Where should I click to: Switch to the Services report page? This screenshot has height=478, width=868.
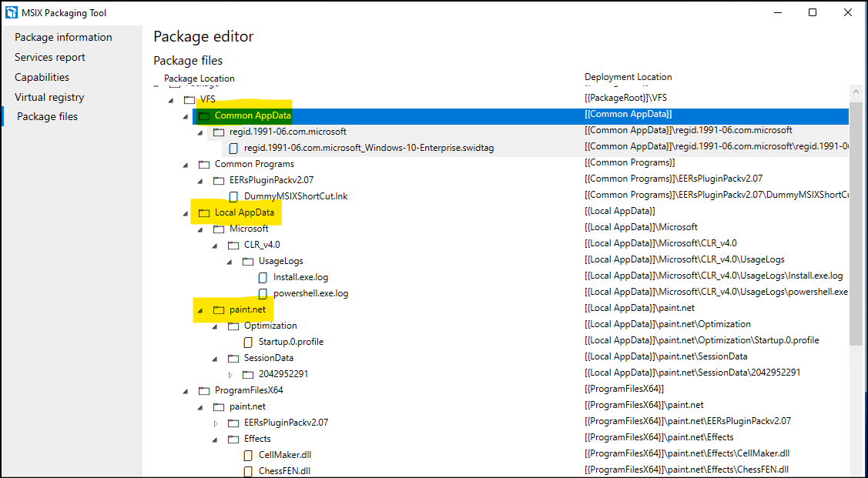click(50, 57)
